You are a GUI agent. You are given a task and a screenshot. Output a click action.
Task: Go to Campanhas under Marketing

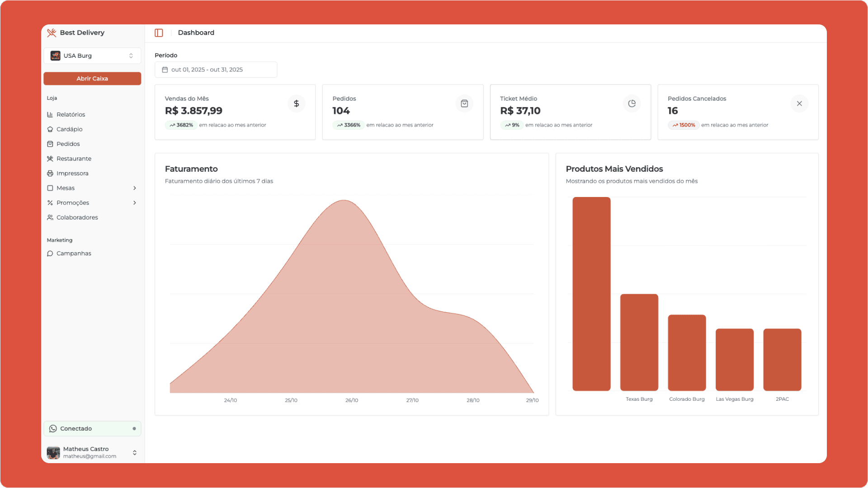[74, 253]
